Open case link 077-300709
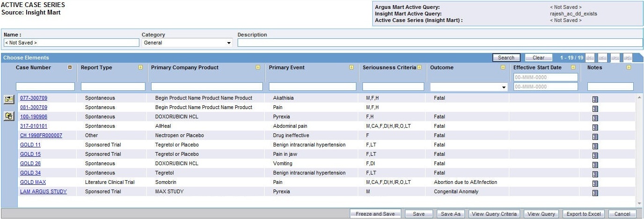The width and height of the screenshot is (644, 219). point(34,98)
